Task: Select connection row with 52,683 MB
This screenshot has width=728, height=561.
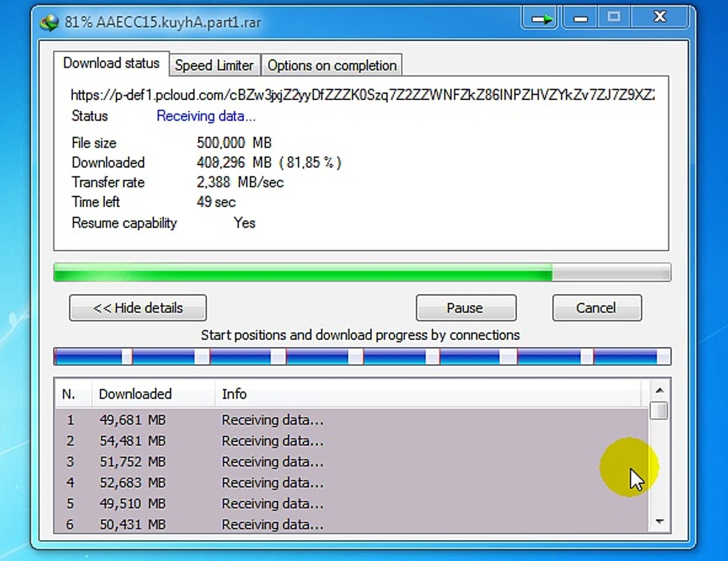Action: pos(352,483)
